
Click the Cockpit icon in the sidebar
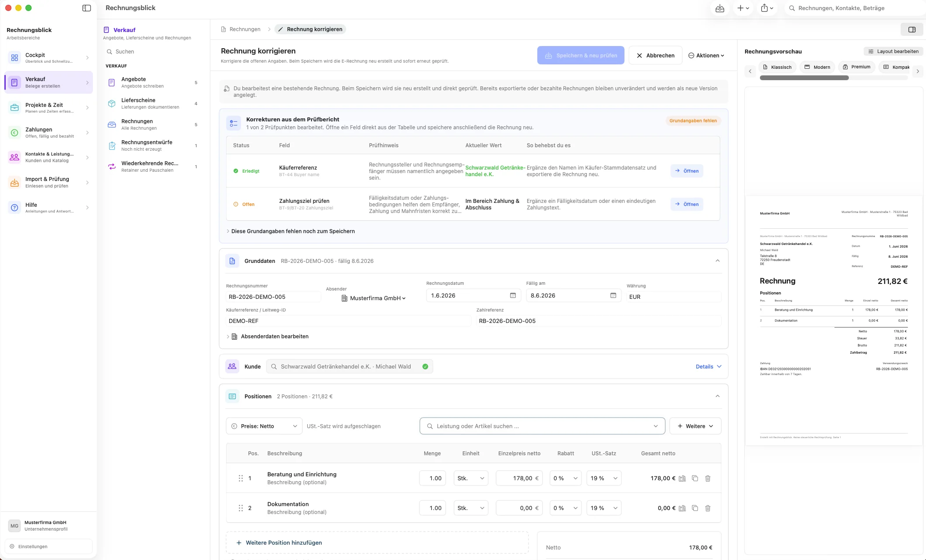[14, 58]
